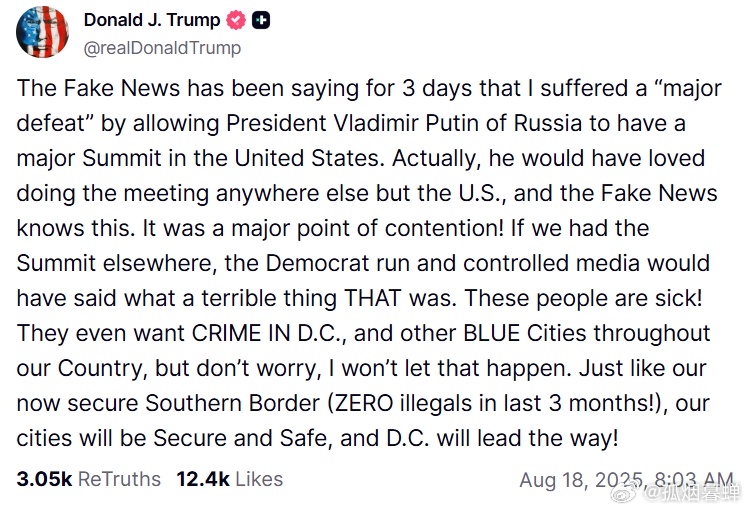
Task: Click "Southern Border" in the post
Action: 232,403
